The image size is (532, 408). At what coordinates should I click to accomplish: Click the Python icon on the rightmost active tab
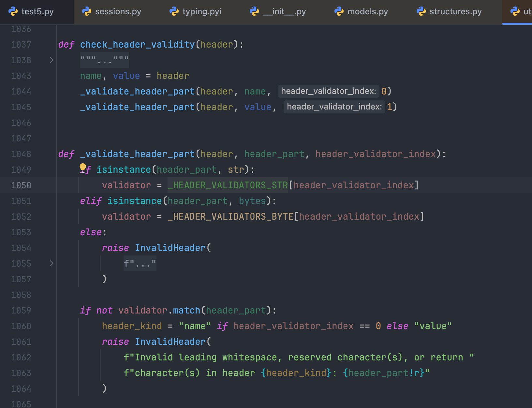point(515,11)
